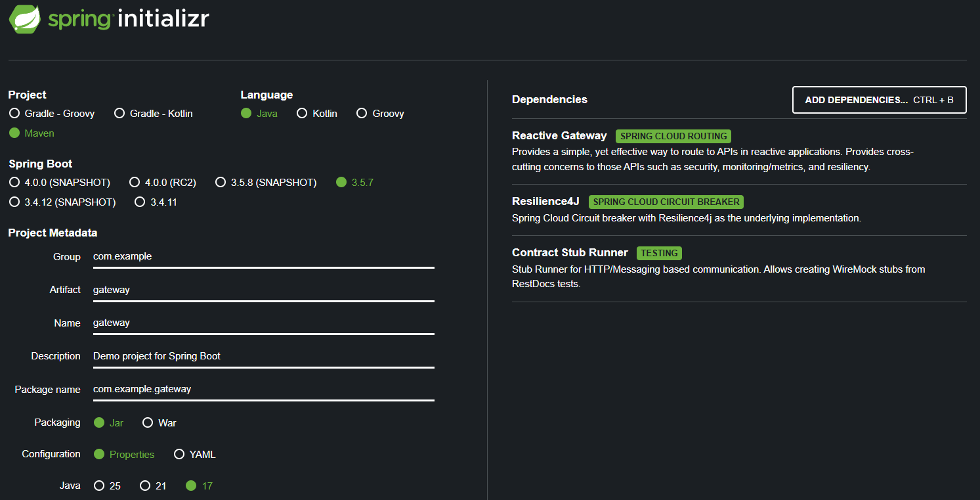This screenshot has width=980, height=500.
Task: Focus the Package name input field
Action: click(x=264, y=390)
